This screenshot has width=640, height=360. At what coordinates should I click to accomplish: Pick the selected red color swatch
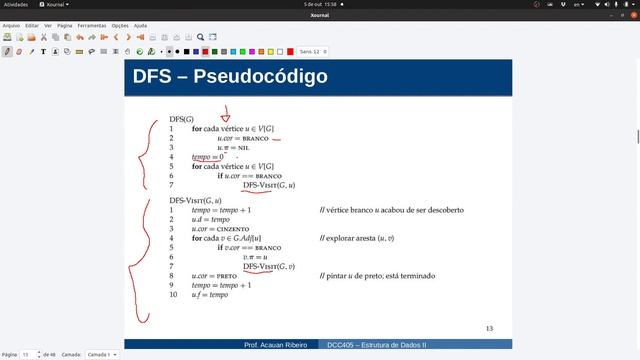point(205,52)
